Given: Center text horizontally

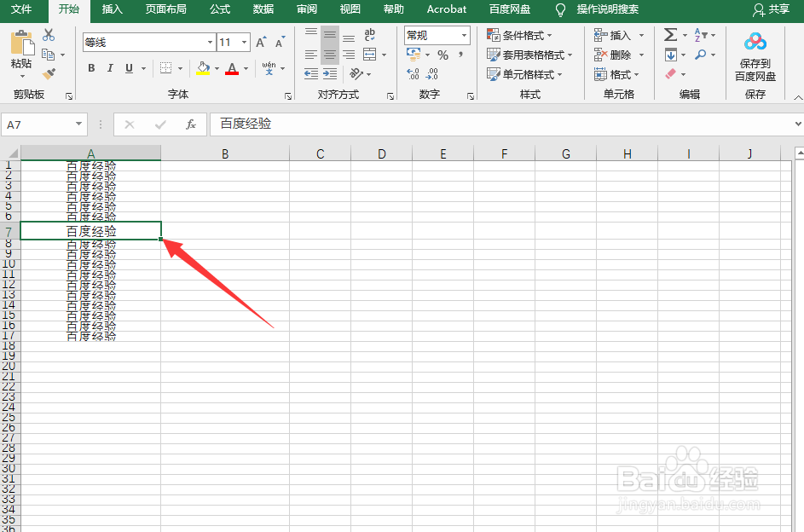Looking at the screenshot, I should coord(330,55).
